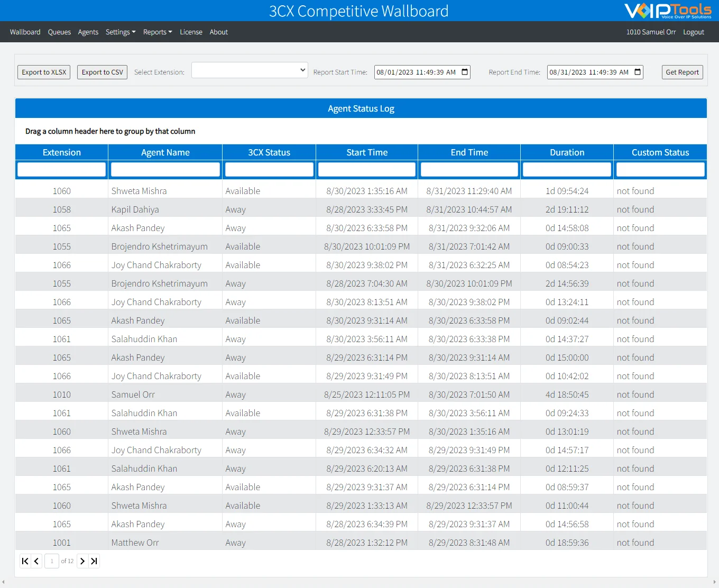Open the Select Extension dropdown
The width and height of the screenshot is (719, 588).
250,70
